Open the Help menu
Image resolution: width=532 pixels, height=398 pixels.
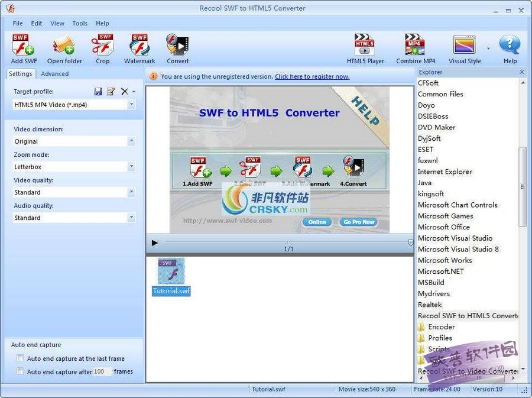click(102, 24)
